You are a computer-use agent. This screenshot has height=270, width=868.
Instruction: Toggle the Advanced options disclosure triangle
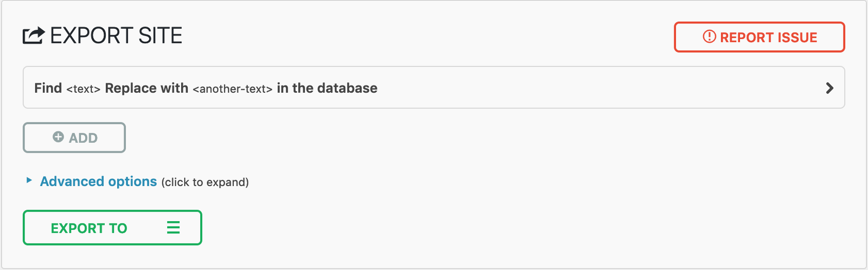pyautogui.click(x=29, y=181)
